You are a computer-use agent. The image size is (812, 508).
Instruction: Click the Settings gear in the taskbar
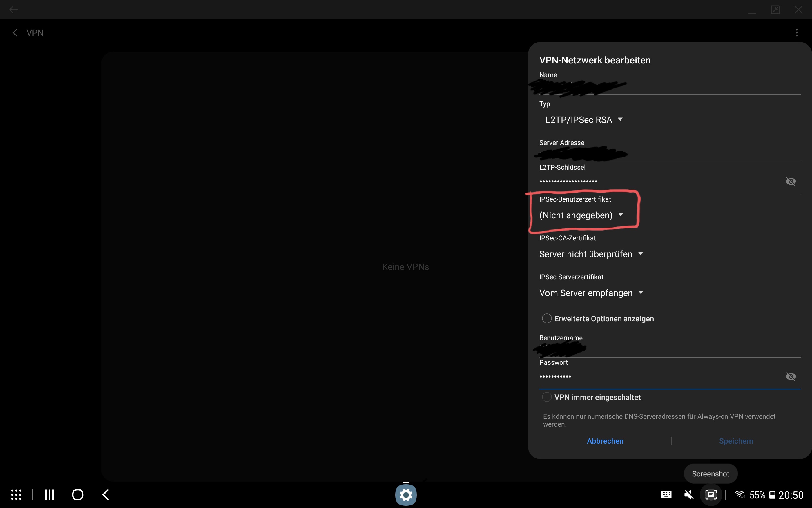[406, 495]
